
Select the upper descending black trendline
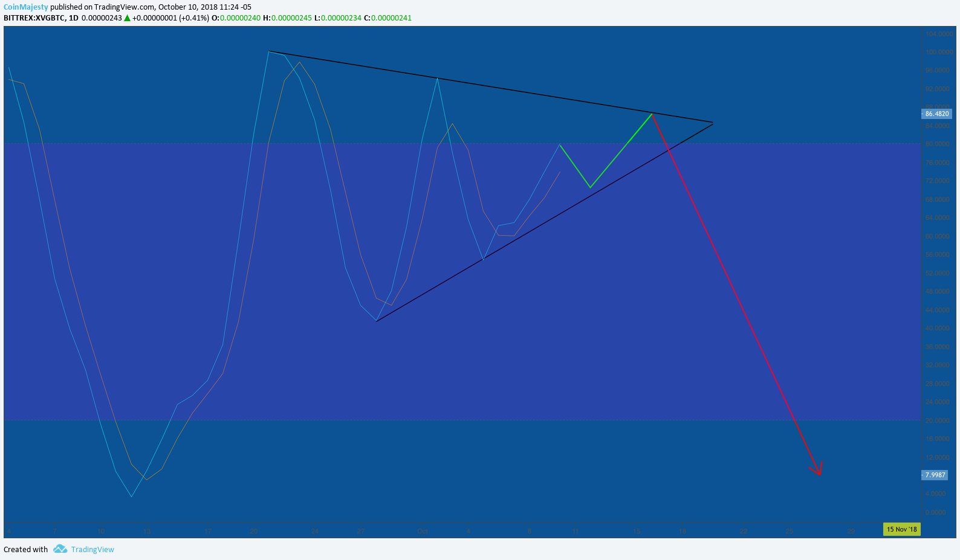tap(490, 86)
